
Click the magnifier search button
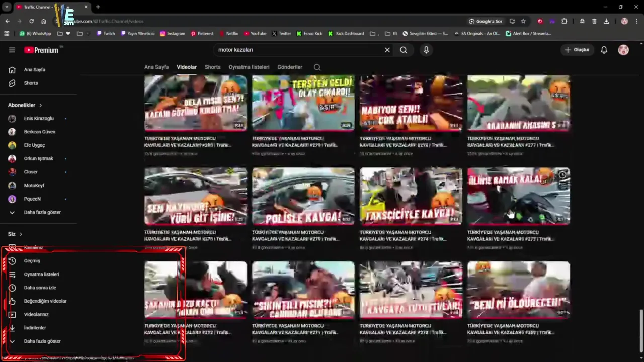pos(404,50)
